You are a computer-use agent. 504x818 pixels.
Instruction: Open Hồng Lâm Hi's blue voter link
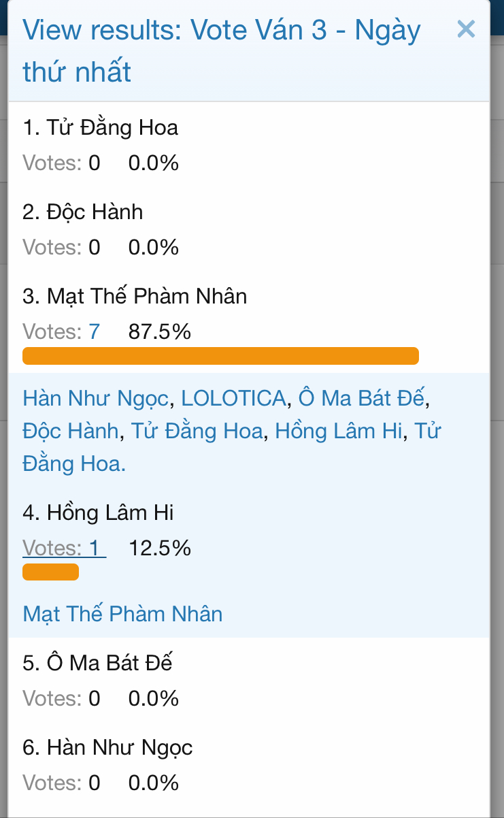click(x=338, y=431)
